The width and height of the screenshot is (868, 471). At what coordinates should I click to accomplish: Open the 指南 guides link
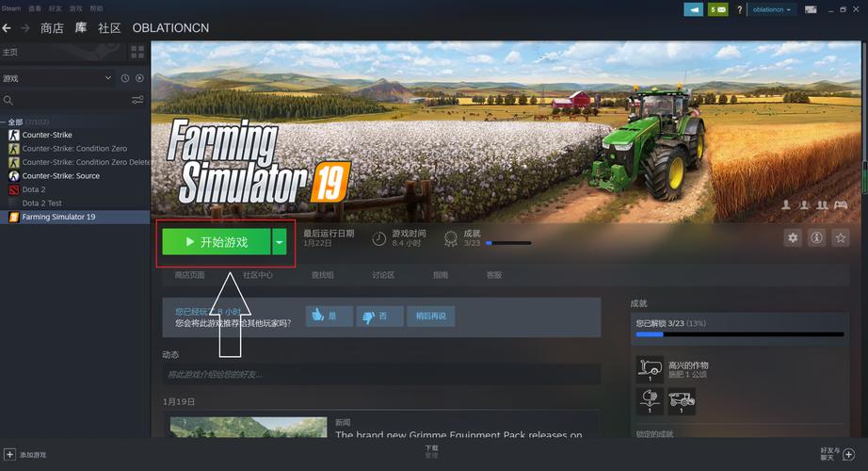point(441,275)
